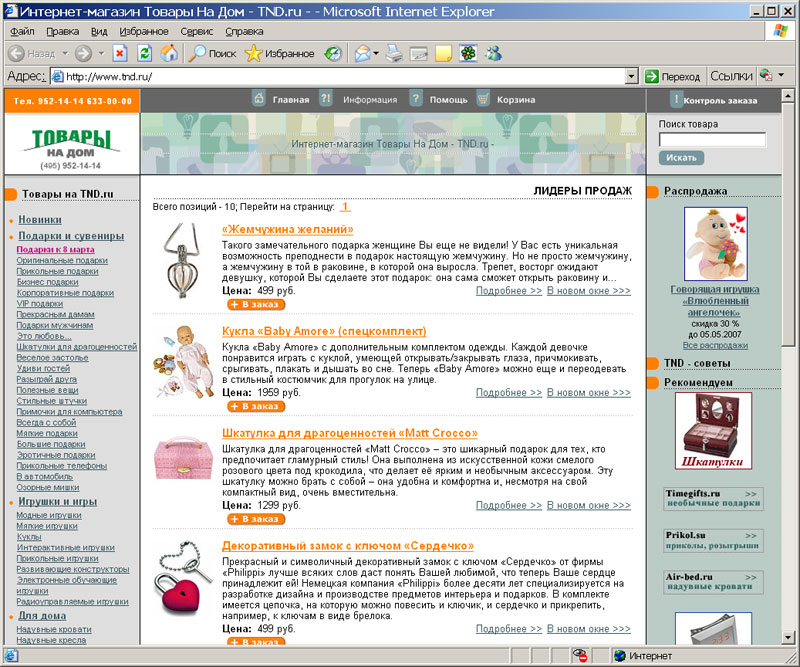Click the Шкатулки recommended banner image

pos(713,430)
